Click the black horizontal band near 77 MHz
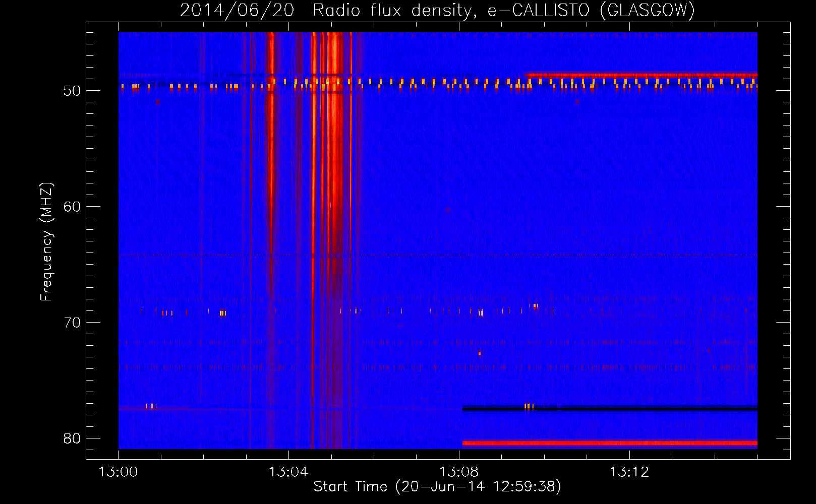Viewport: 816px width, 504px height. (x=610, y=408)
